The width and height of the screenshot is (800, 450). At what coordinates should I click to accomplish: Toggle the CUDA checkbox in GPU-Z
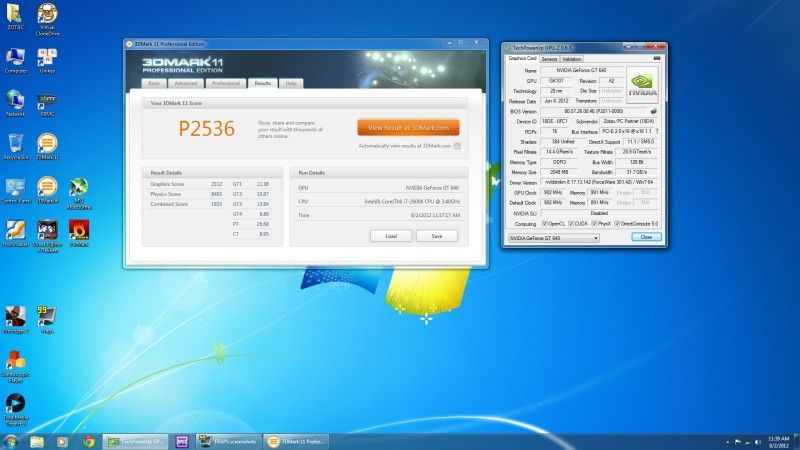[571, 223]
